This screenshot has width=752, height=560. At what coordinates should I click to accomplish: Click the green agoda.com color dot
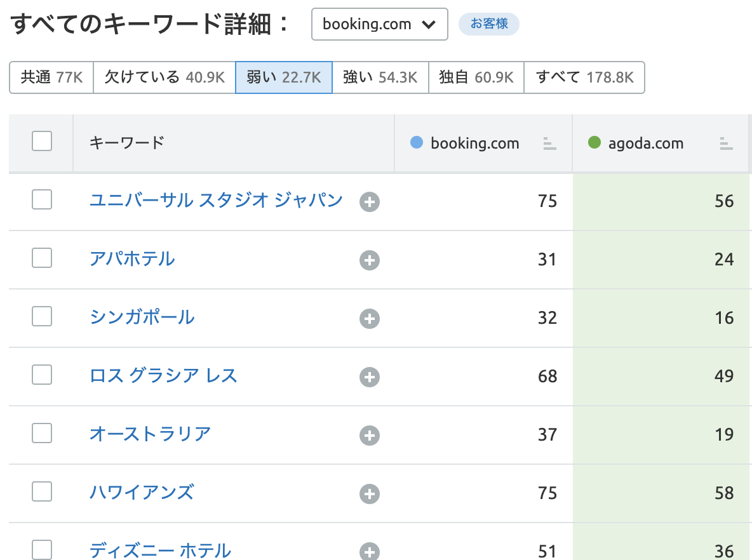594,142
